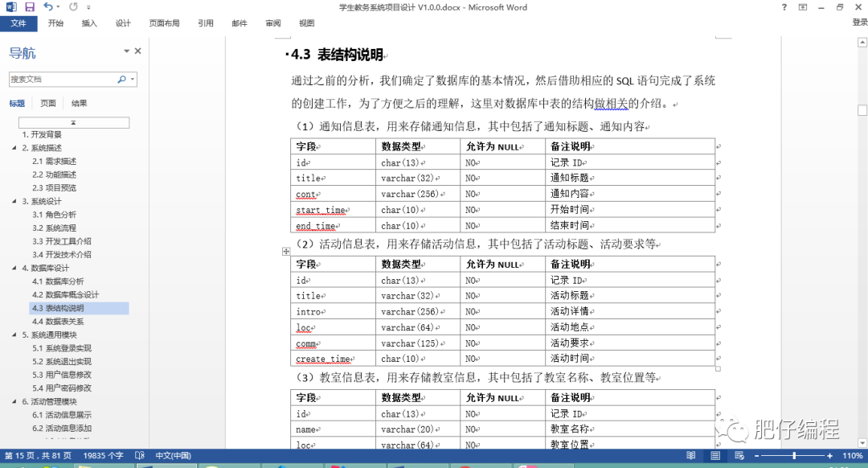Switch to the 插入 ribbon tab
The width and height of the screenshot is (868, 468).
pos(89,23)
